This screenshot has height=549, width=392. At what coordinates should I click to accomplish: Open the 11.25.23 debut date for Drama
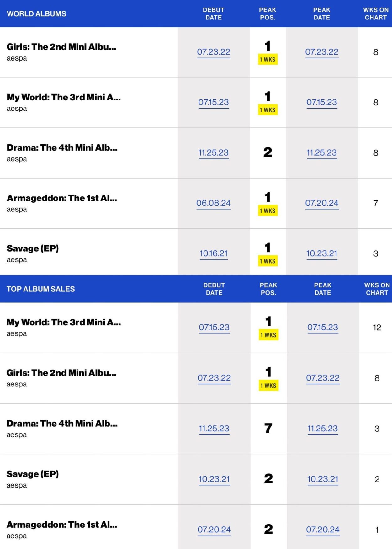click(x=214, y=153)
